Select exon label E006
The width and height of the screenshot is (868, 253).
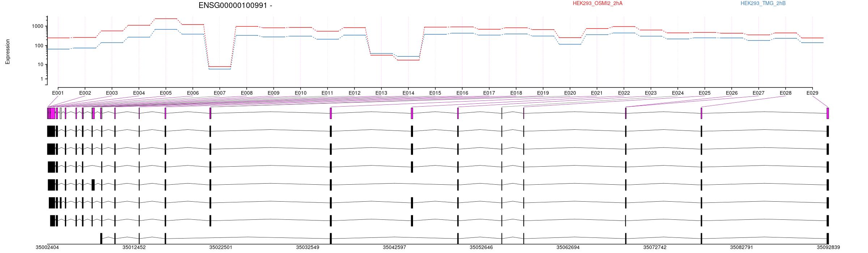point(193,93)
